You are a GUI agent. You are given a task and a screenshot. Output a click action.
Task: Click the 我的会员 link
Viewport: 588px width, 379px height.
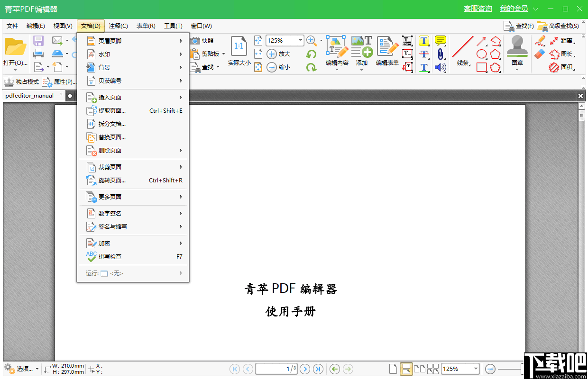pos(514,9)
